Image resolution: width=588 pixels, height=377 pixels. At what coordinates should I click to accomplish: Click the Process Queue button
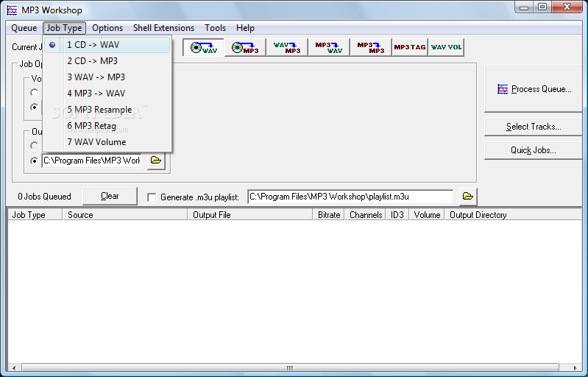tap(534, 89)
